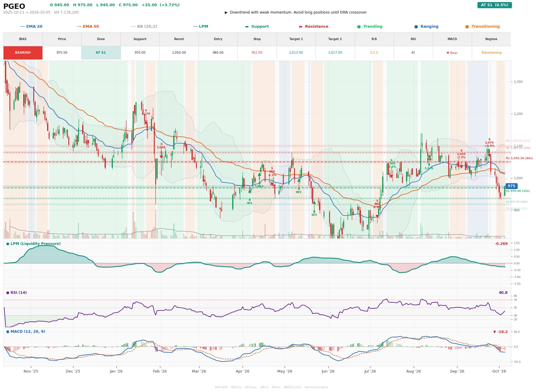Screen dimensions: 536x392
Task: Click the B 1,070 buy signal marker
Action: click(x=429, y=156)
